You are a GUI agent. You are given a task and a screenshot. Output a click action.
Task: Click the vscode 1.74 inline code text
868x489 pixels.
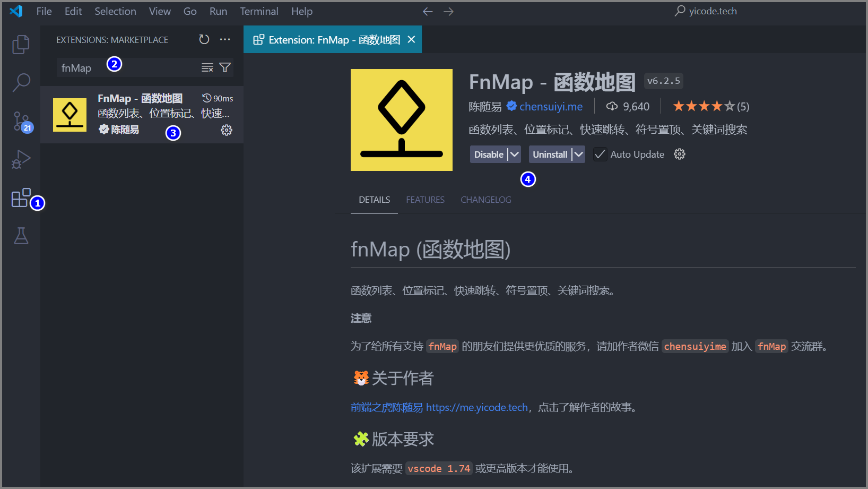pyautogui.click(x=439, y=468)
